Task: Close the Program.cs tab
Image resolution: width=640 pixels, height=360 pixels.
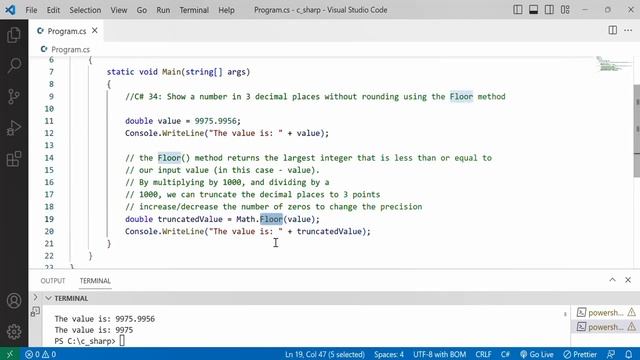Action: point(95,31)
